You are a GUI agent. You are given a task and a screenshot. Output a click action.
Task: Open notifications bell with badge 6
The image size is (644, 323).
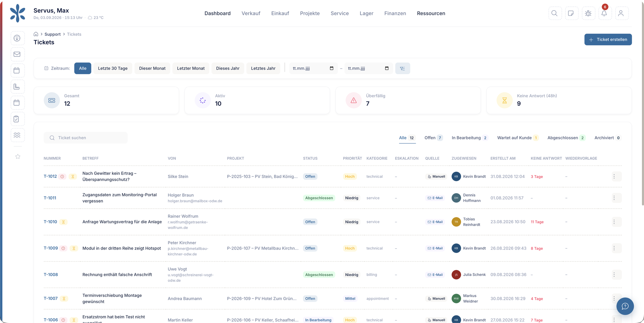[604, 13]
